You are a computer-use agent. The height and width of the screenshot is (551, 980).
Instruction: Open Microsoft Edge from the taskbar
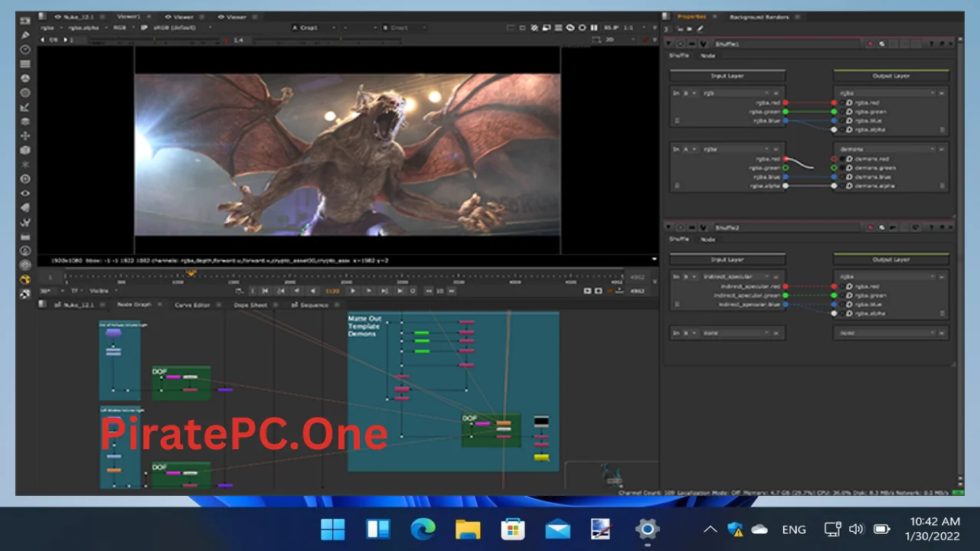[x=423, y=529]
